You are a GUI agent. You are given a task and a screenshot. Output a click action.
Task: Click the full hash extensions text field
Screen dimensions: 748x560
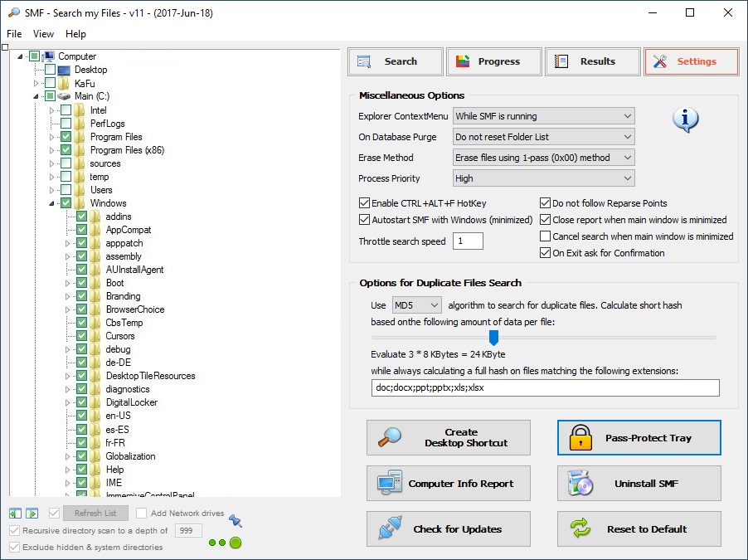pos(546,387)
